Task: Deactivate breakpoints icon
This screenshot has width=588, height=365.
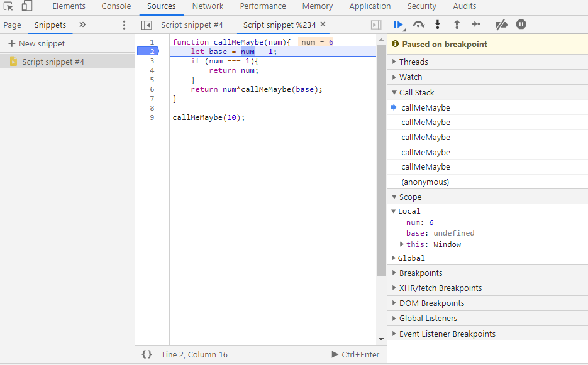Action: [x=501, y=25]
